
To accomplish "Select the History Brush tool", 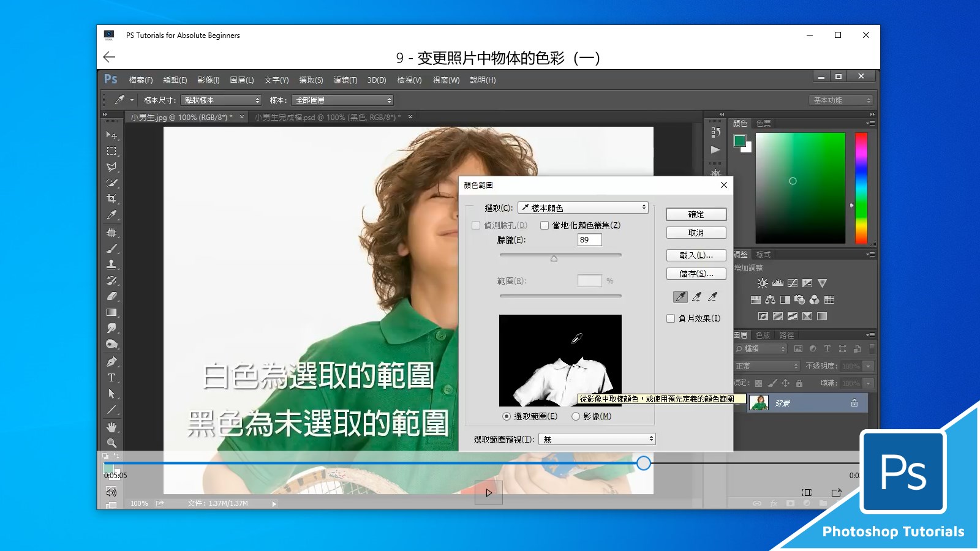I will 111,280.
